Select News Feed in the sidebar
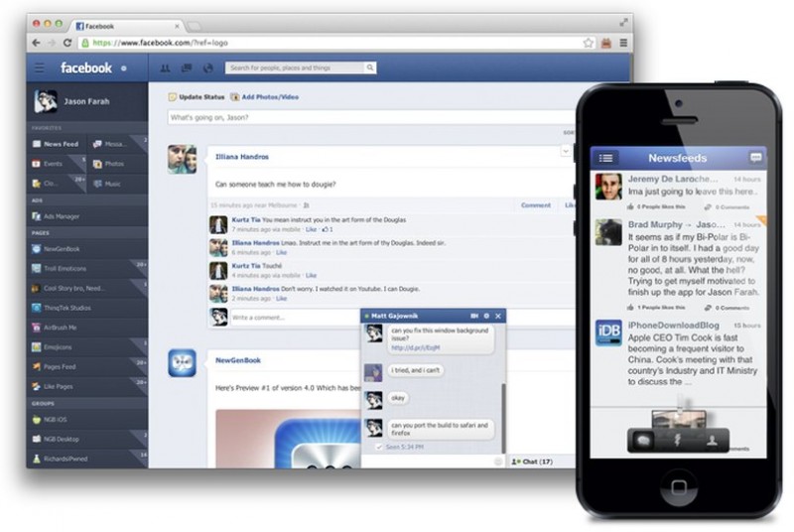The image size is (794, 532). (57, 144)
